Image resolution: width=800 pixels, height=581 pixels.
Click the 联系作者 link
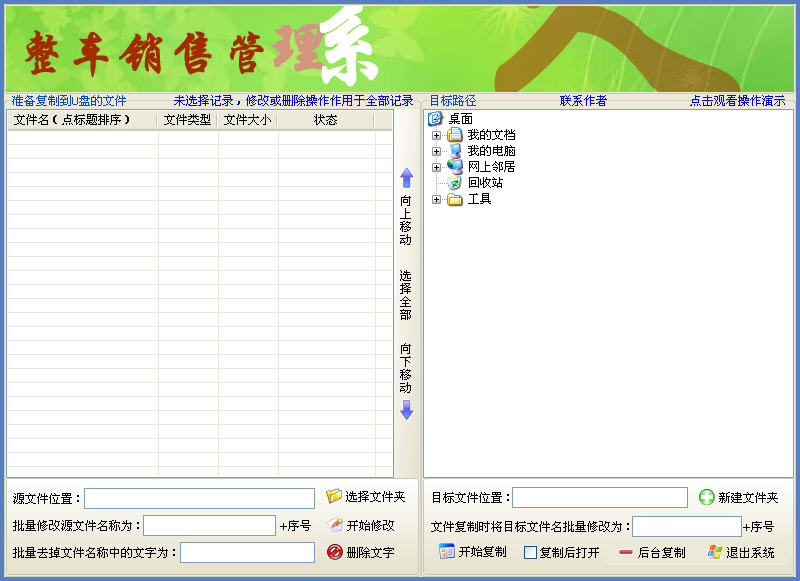tap(583, 100)
